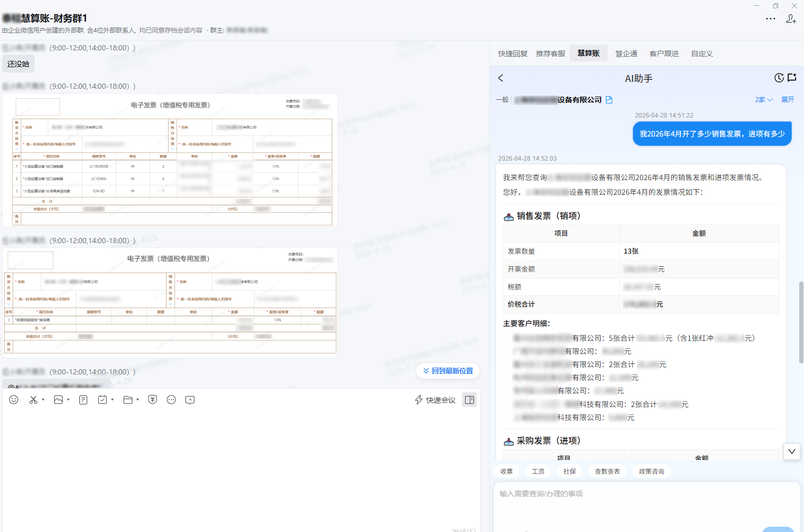Switch to the 客户跟进 tab
The height and width of the screenshot is (532, 804).
[664, 54]
